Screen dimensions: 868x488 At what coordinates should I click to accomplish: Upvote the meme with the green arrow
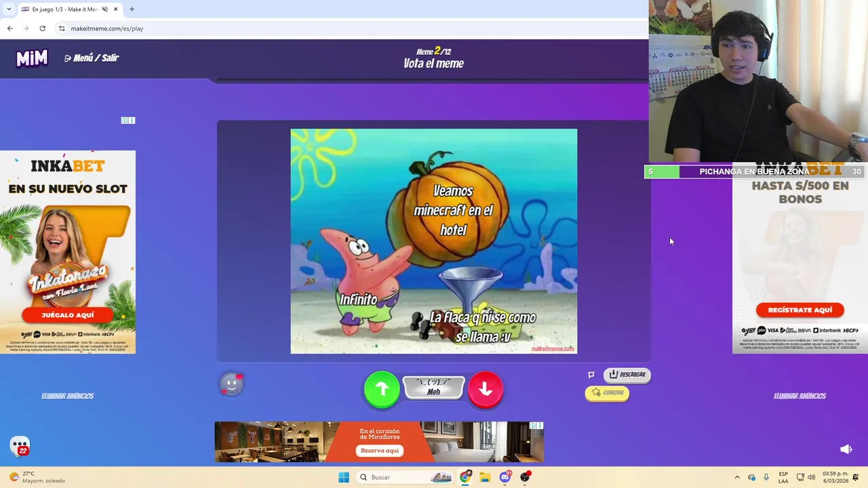382,389
